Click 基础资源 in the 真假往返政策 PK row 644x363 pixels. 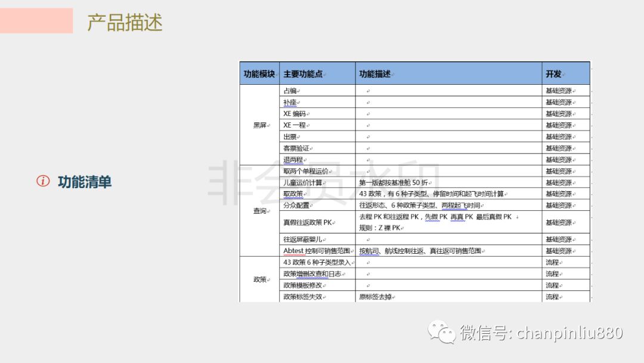pos(559,223)
